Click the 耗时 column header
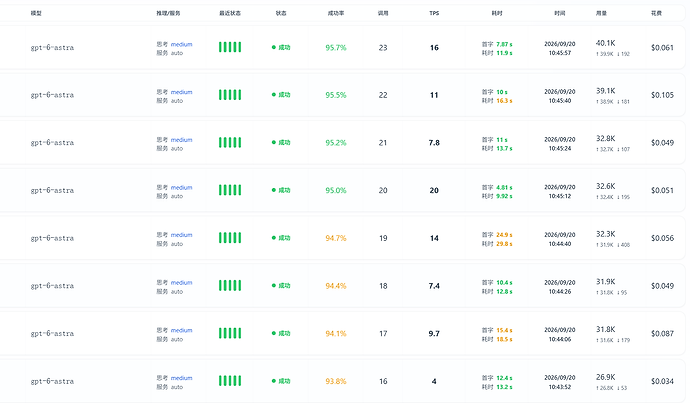The width and height of the screenshot is (690, 403). pyautogui.click(x=497, y=13)
